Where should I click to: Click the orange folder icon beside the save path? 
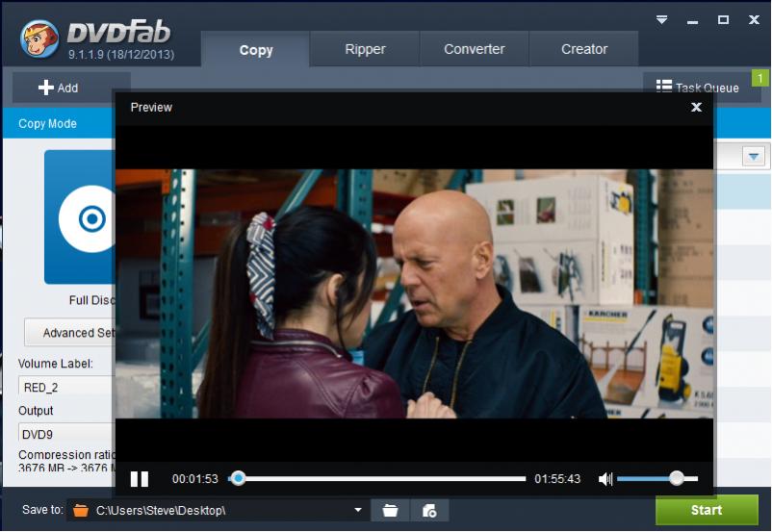coord(81,510)
